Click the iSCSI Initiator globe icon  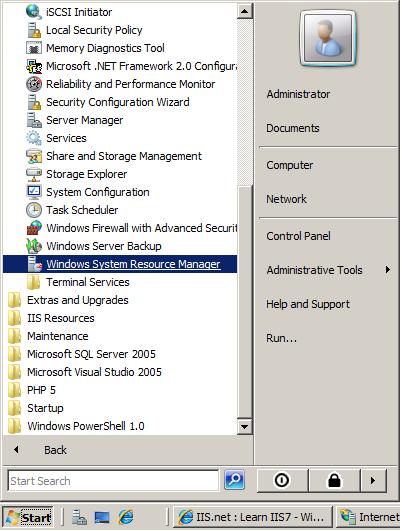[x=34, y=12]
